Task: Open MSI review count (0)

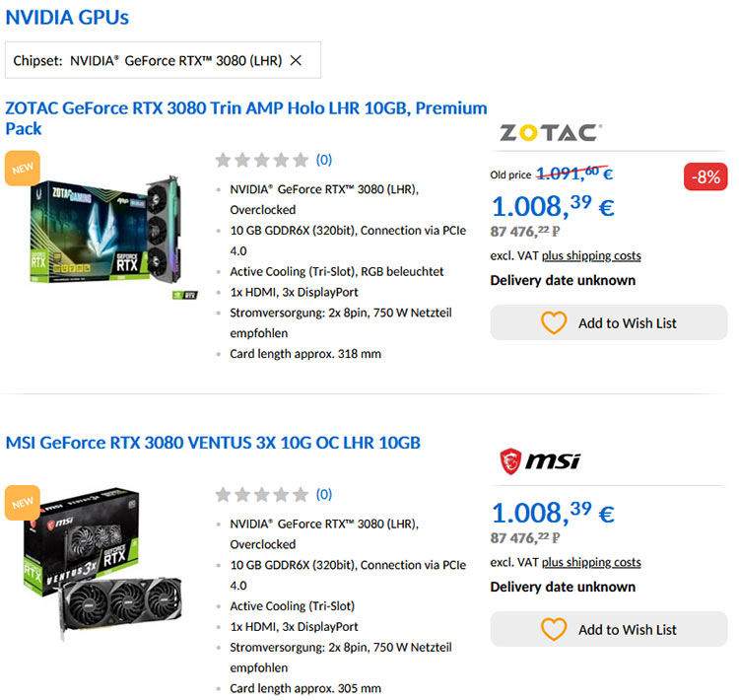Action: pyautogui.click(x=324, y=494)
